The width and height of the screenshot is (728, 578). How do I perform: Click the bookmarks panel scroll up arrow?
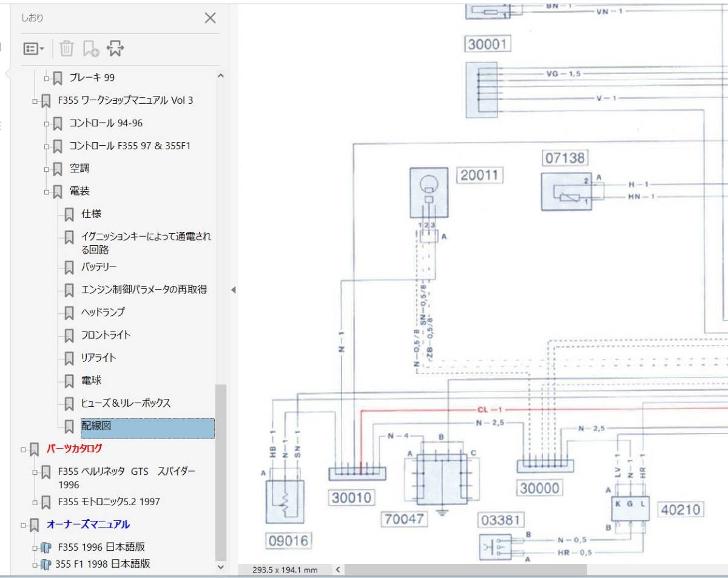[x=220, y=76]
